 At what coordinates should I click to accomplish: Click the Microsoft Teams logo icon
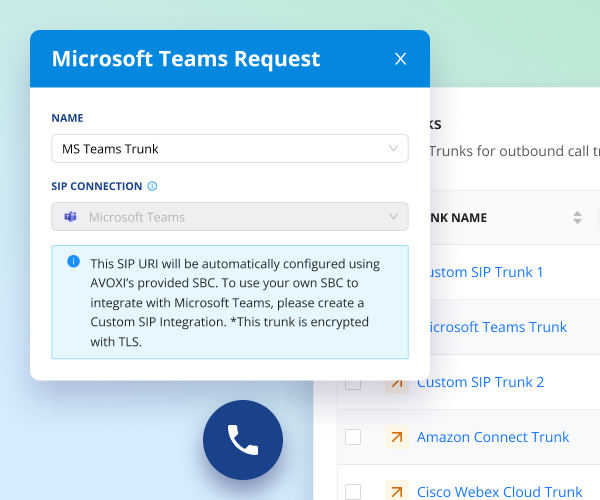point(71,217)
